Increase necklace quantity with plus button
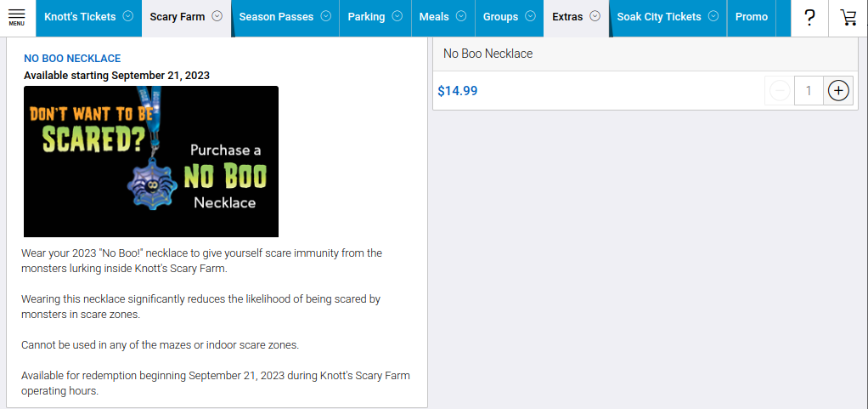This screenshot has height=409, width=868. tap(838, 90)
